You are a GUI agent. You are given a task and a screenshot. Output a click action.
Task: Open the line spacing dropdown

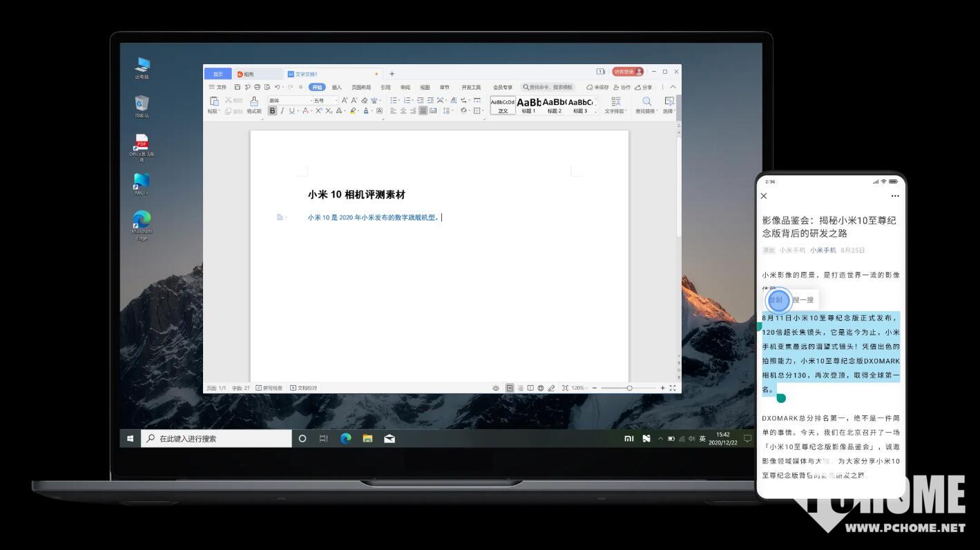pos(448,110)
